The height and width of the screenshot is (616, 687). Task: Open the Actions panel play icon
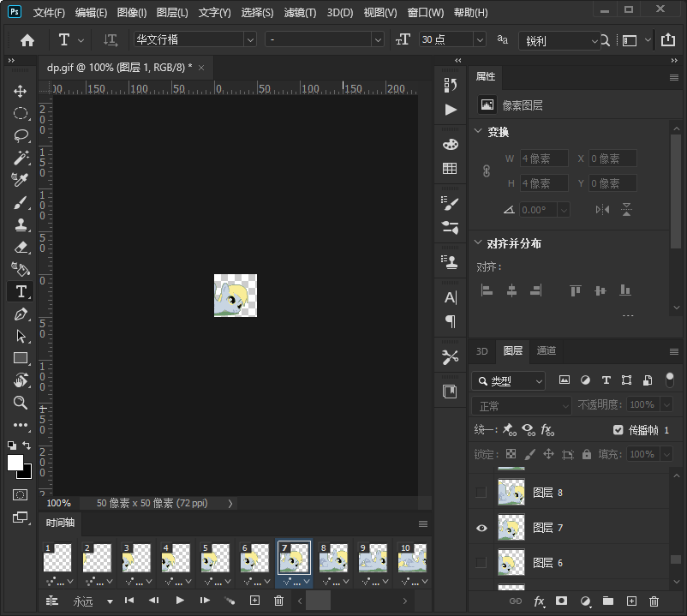coord(450,110)
